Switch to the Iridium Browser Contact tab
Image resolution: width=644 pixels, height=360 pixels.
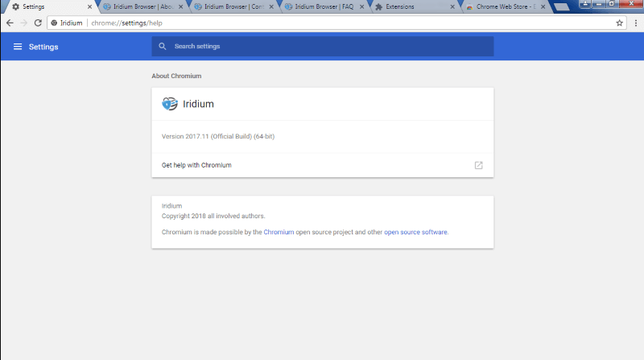(234, 6)
